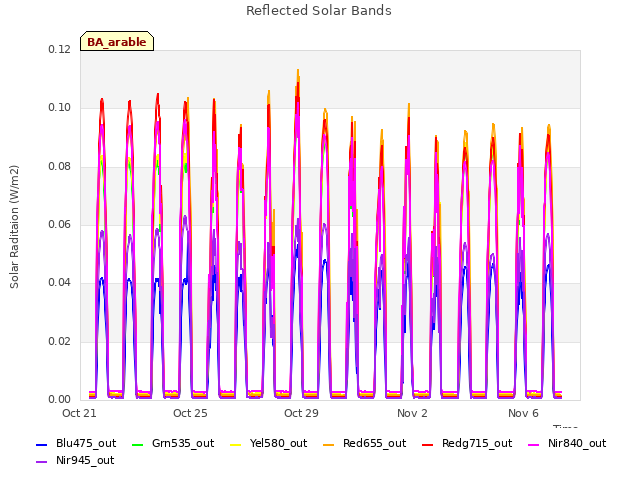Toggle the Redg715_out legend entry
Image resolution: width=640 pixels, height=480 pixels.
pos(467,443)
